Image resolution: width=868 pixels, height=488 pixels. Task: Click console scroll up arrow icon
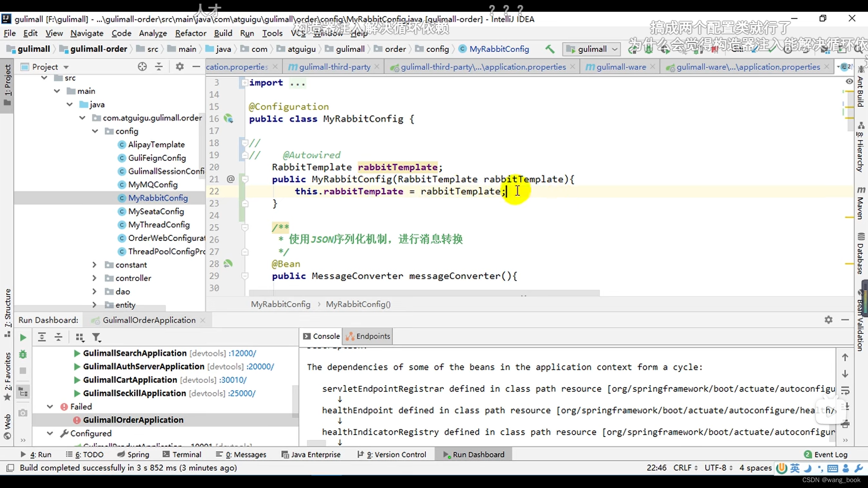click(845, 357)
